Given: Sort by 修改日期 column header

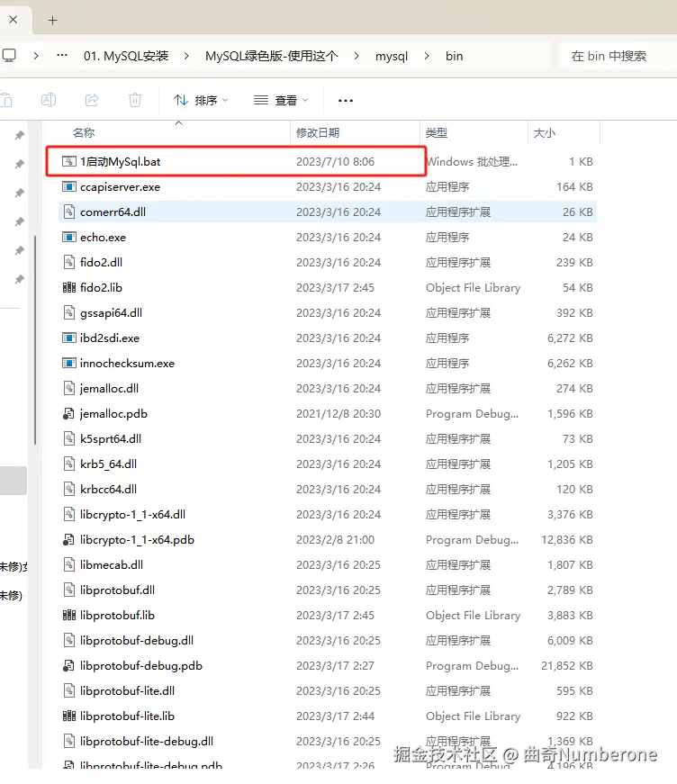Looking at the screenshot, I should pyautogui.click(x=318, y=133).
